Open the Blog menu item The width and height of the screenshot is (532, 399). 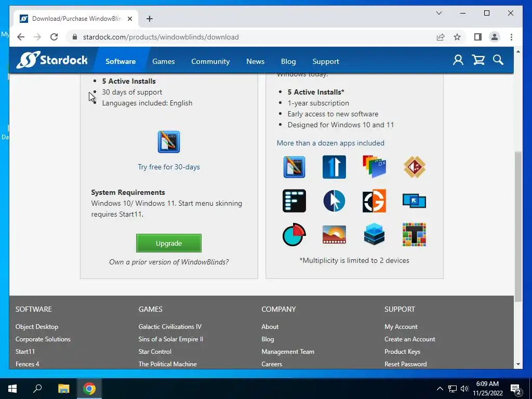(x=288, y=61)
